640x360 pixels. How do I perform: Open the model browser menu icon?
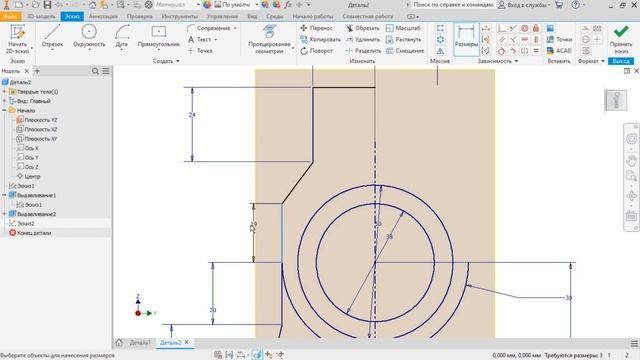(x=106, y=71)
